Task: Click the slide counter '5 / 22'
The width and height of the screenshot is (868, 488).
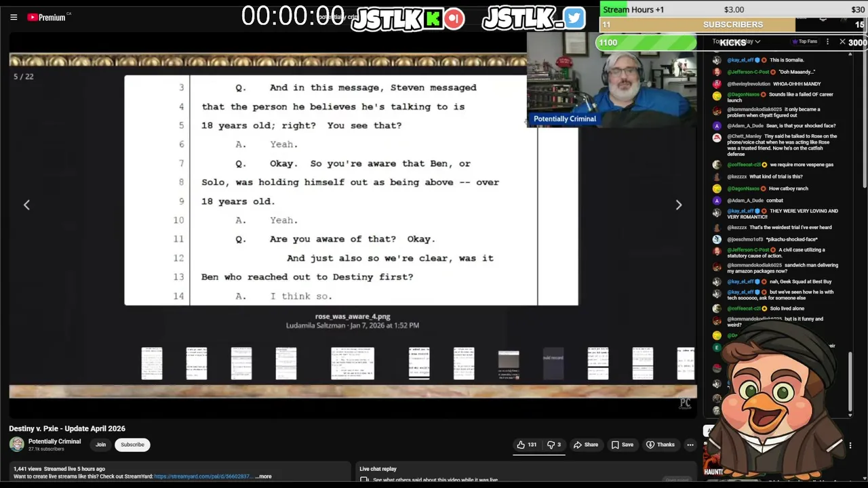Action: [23, 77]
